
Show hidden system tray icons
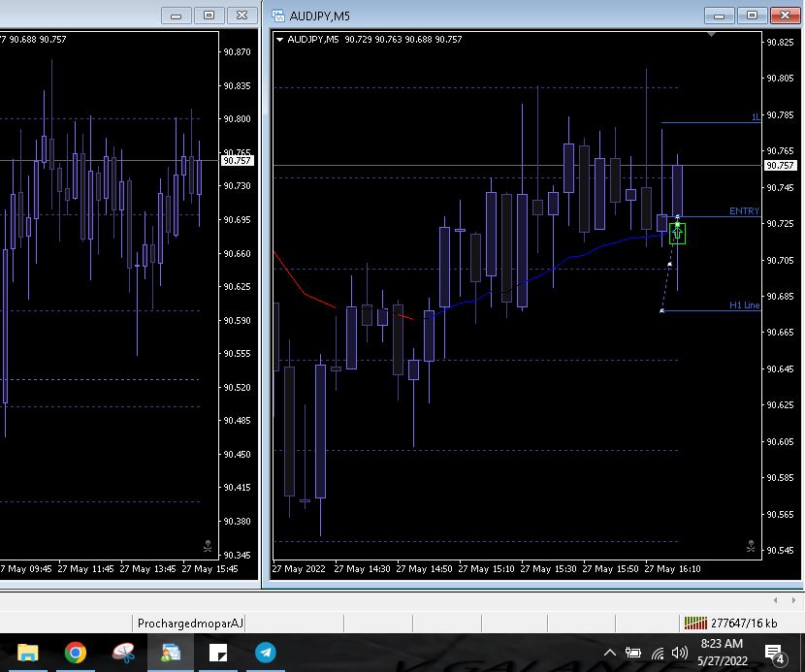(x=610, y=653)
